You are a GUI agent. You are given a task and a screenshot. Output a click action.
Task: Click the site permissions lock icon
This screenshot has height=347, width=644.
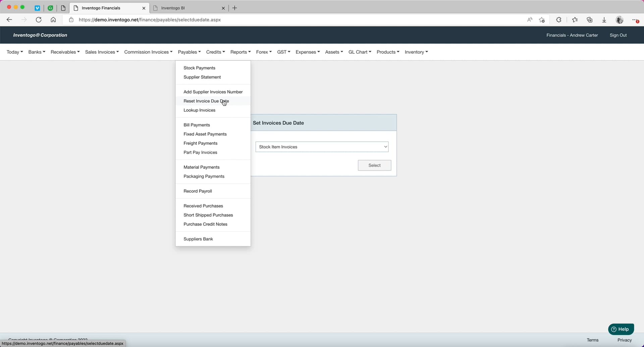click(x=71, y=20)
